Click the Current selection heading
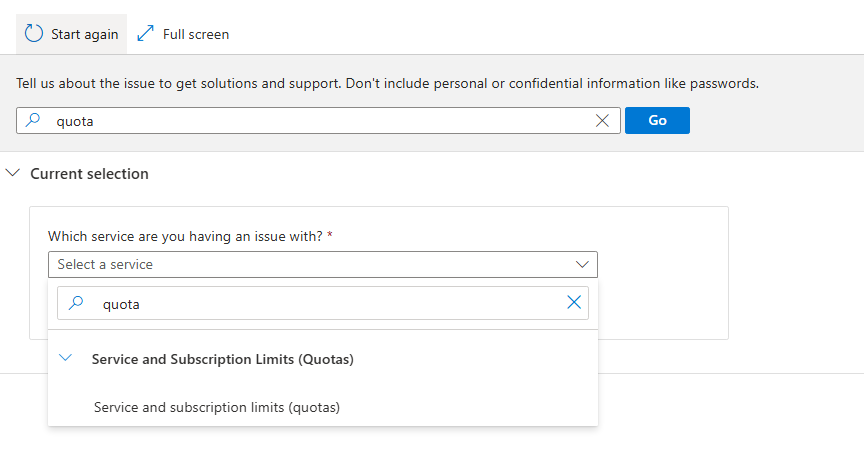864x476 pixels. 89,174
